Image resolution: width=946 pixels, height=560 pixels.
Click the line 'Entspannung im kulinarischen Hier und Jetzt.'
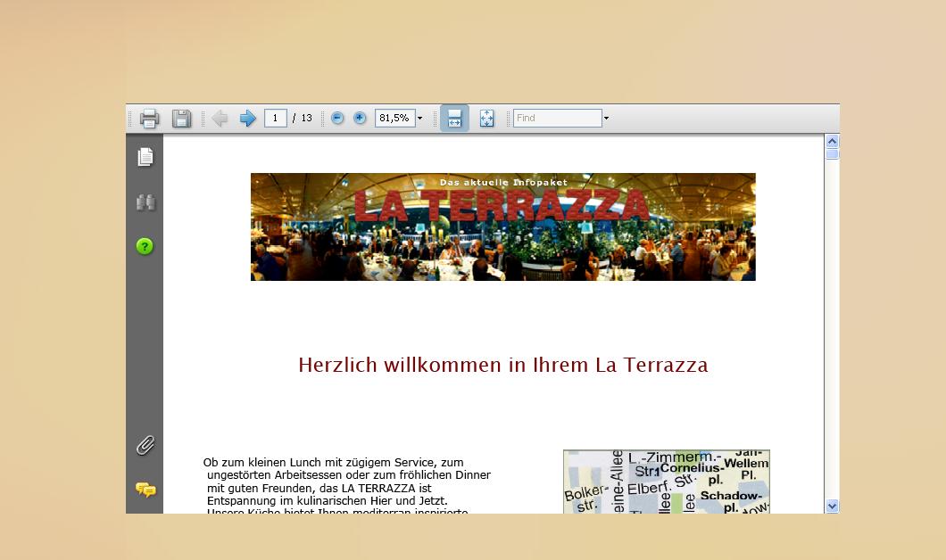(327, 501)
